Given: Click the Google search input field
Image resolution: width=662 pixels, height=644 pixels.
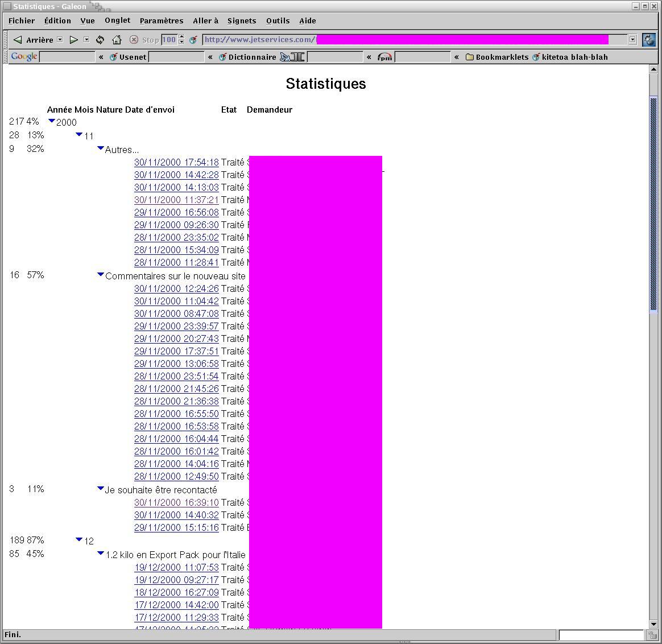Looking at the screenshot, I should tap(67, 57).
